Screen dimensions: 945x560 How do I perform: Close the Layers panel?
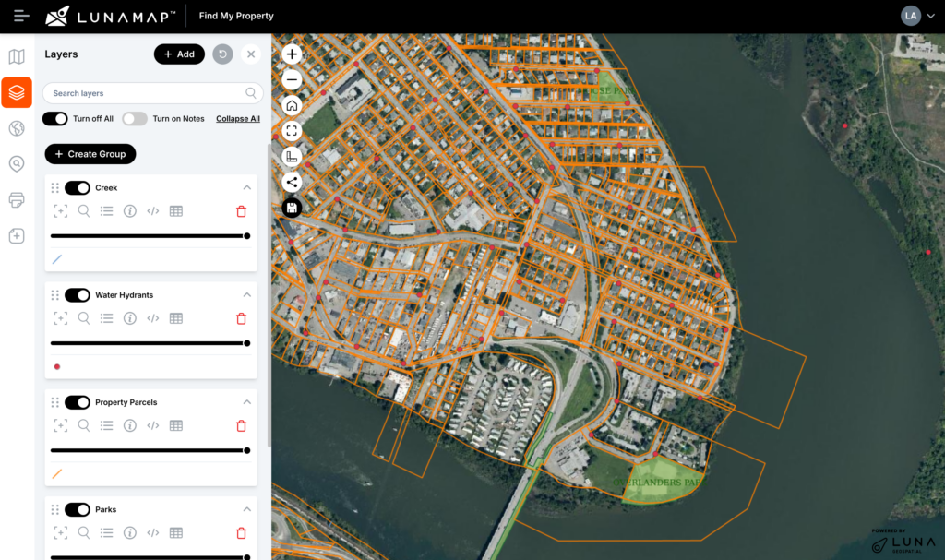251,54
